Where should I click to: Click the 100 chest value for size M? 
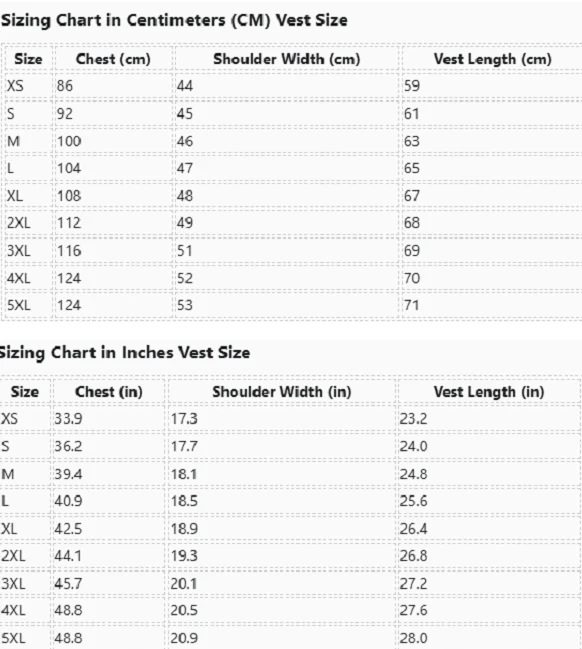click(69, 141)
